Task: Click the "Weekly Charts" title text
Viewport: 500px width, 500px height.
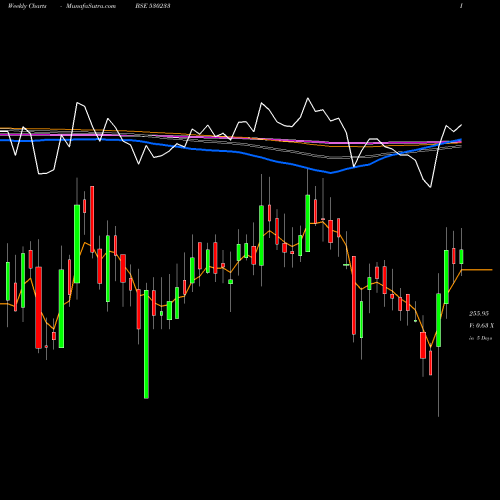Action: point(27,6)
